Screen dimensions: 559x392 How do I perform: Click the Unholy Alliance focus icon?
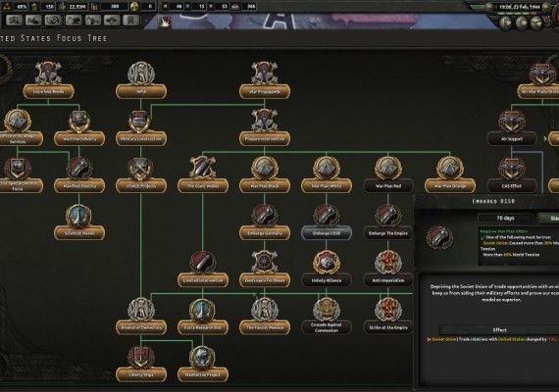tap(327, 262)
